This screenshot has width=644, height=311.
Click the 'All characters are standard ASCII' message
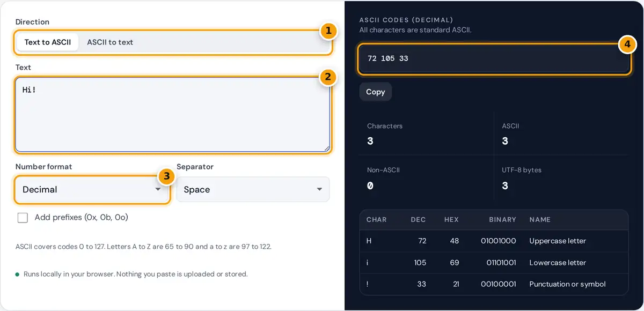point(415,30)
